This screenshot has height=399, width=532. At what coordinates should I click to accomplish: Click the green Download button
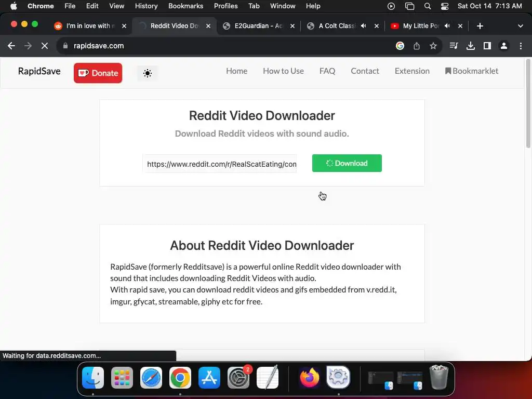(x=347, y=163)
